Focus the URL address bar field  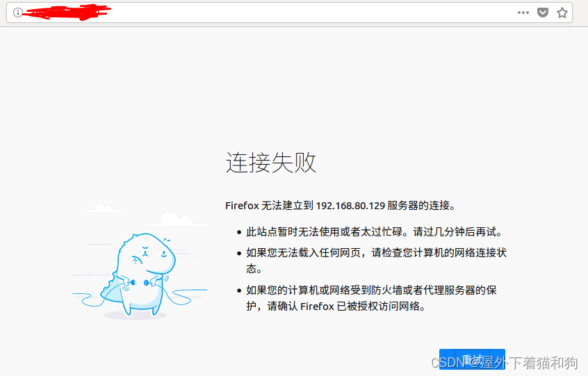point(289,13)
